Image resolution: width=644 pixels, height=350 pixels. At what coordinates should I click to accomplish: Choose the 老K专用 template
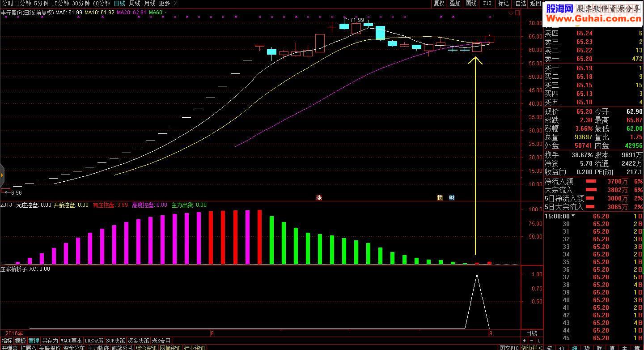point(161,341)
